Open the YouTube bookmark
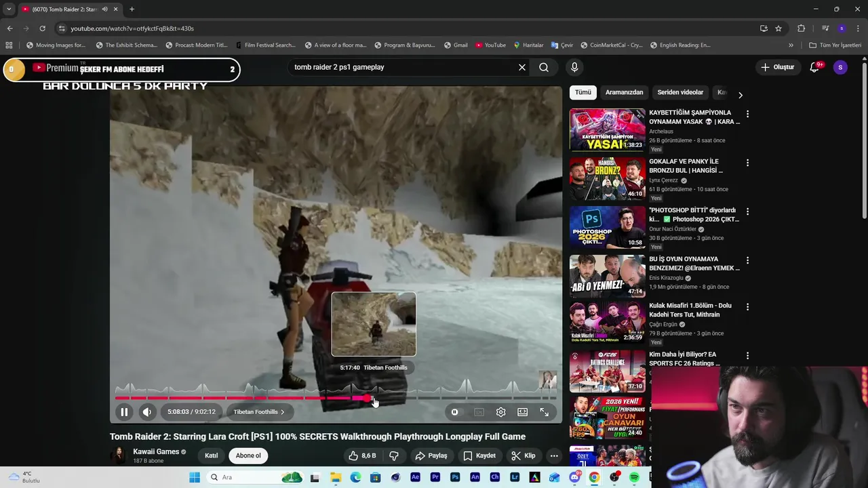The width and height of the screenshot is (868, 488). (x=490, y=45)
